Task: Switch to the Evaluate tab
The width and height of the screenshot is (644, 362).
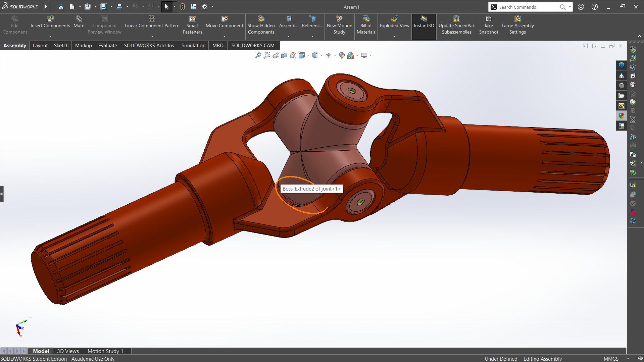Action: click(107, 45)
